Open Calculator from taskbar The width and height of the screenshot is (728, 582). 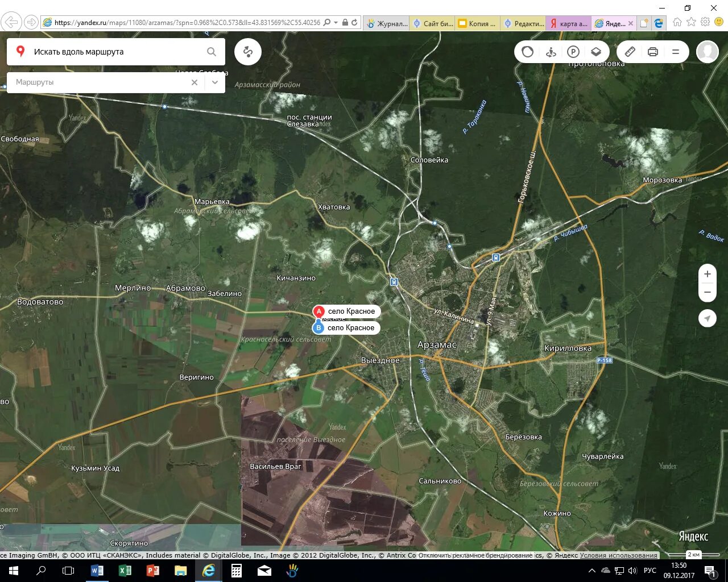pos(237,571)
